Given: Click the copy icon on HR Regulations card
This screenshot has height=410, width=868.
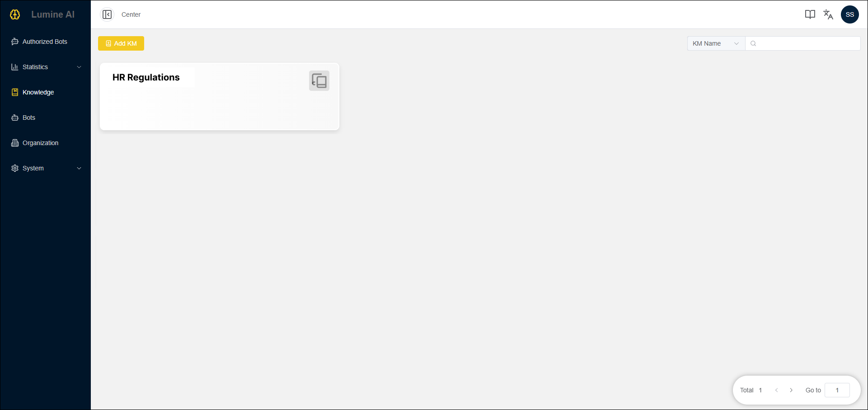Looking at the screenshot, I should [319, 80].
